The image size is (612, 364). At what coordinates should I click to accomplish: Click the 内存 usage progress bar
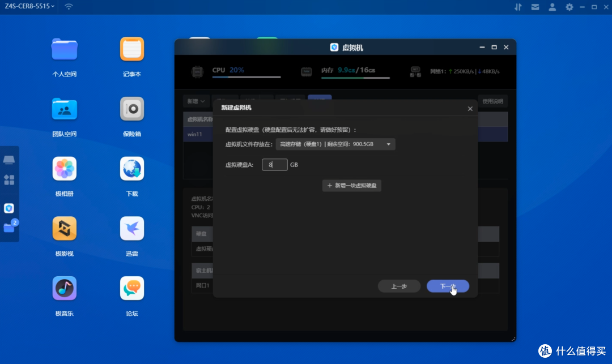click(x=355, y=78)
